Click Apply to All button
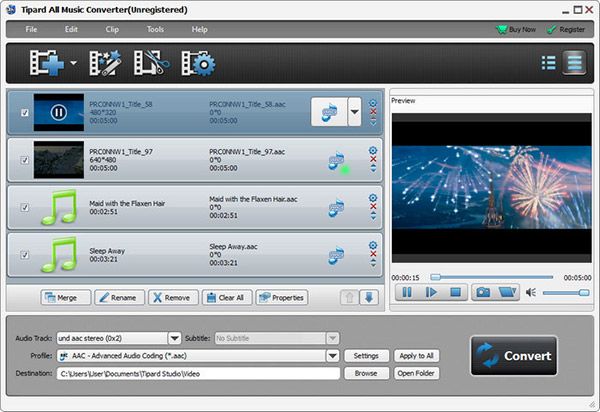This screenshot has height=412, width=600. pyautogui.click(x=417, y=356)
